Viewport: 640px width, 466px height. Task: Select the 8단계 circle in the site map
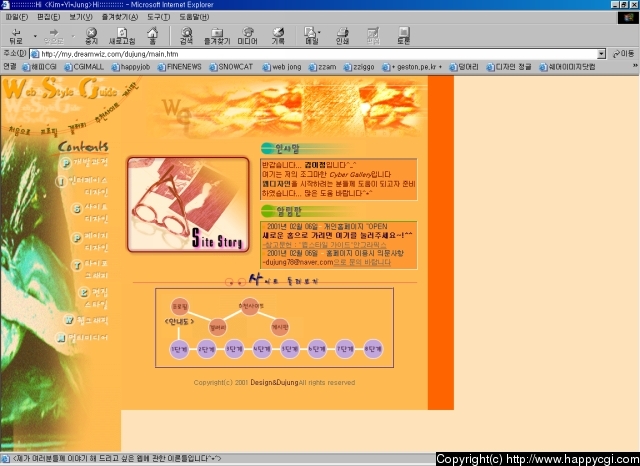pyautogui.click(x=373, y=349)
